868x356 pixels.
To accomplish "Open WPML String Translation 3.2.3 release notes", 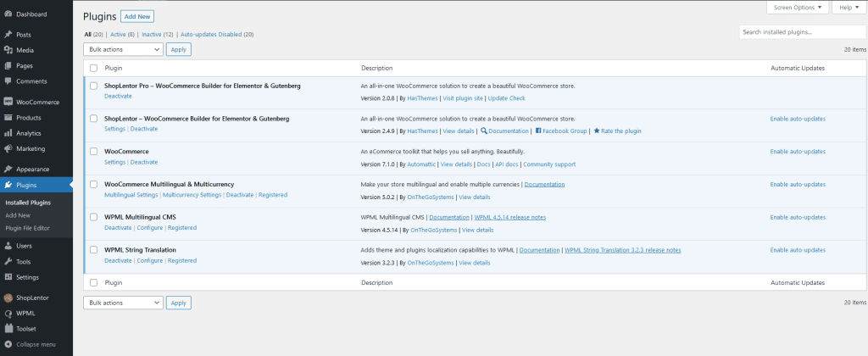I will [623, 250].
